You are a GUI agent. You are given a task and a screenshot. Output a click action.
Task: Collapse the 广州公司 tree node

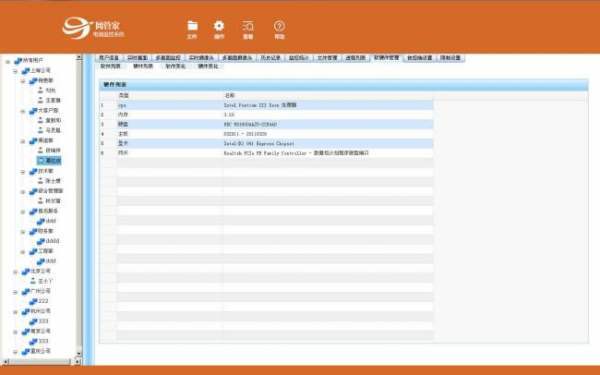point(15,292)
